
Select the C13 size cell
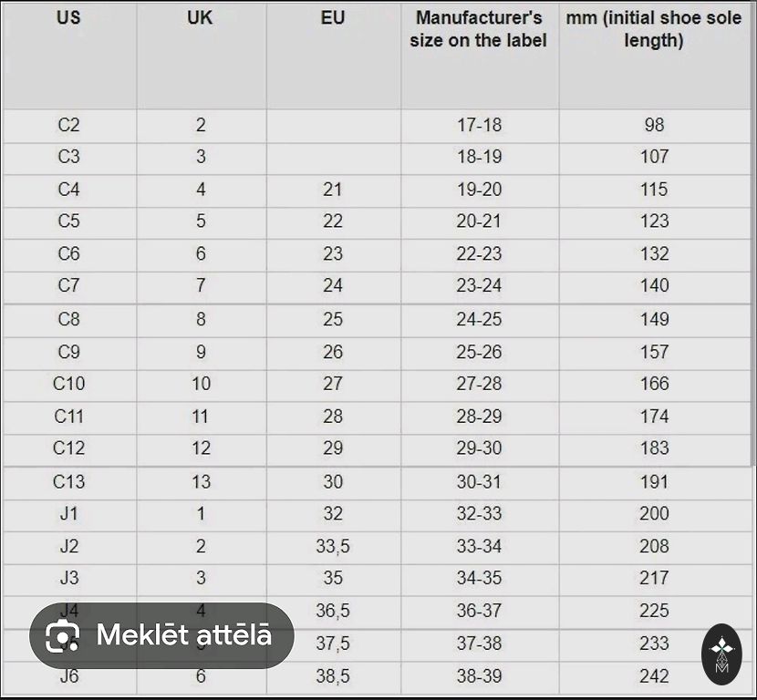(68, 481)
